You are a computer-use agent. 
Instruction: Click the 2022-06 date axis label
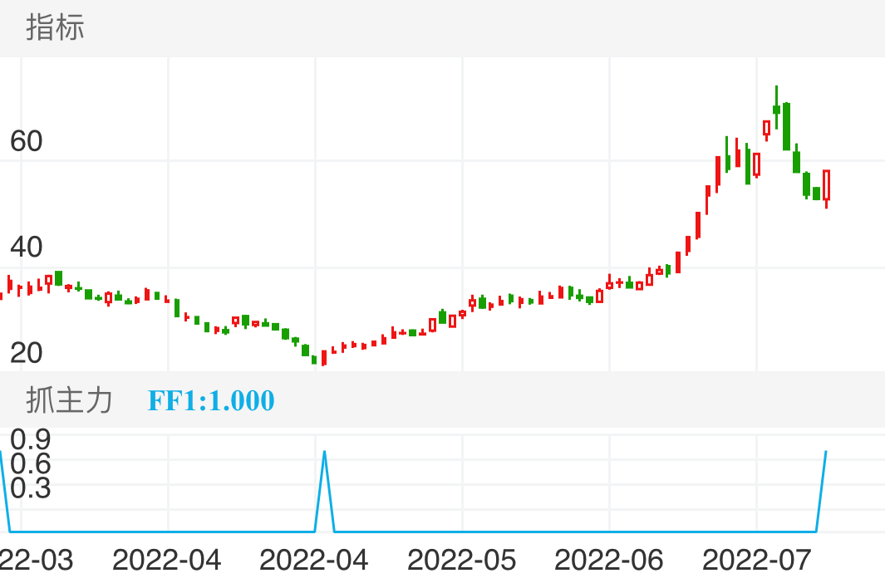point(609,561)
